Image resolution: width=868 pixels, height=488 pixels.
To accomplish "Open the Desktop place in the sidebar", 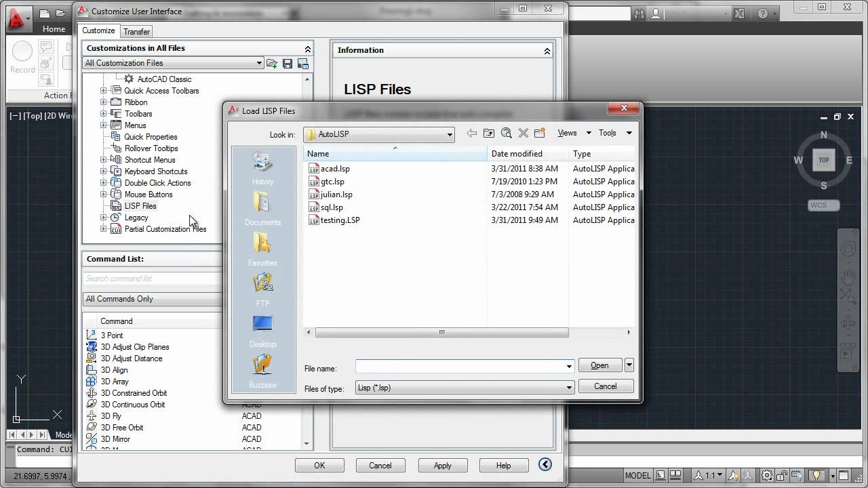I will [262, 331].
